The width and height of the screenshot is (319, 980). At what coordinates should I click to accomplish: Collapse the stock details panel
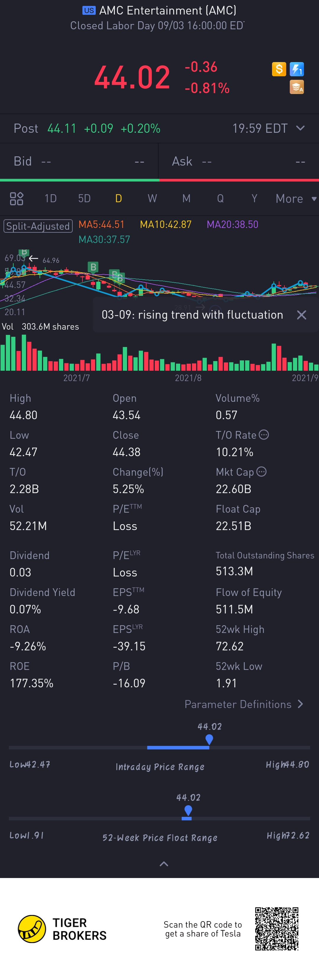(164, 864)
